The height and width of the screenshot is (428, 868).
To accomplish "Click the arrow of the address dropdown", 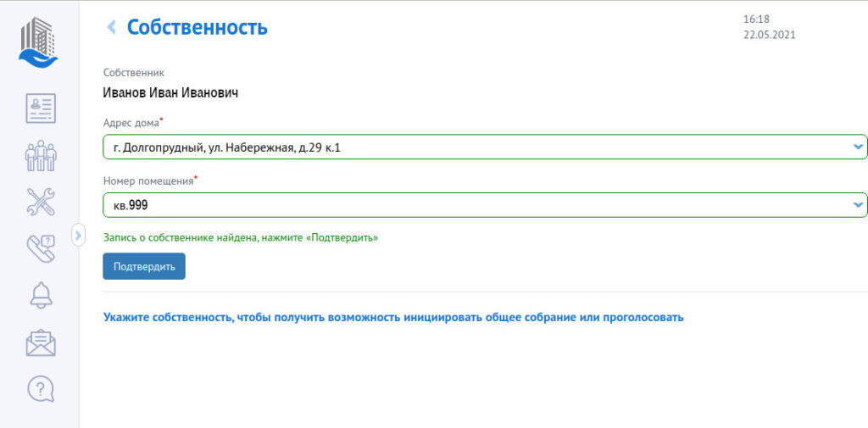I will click(x=858, y=147).
